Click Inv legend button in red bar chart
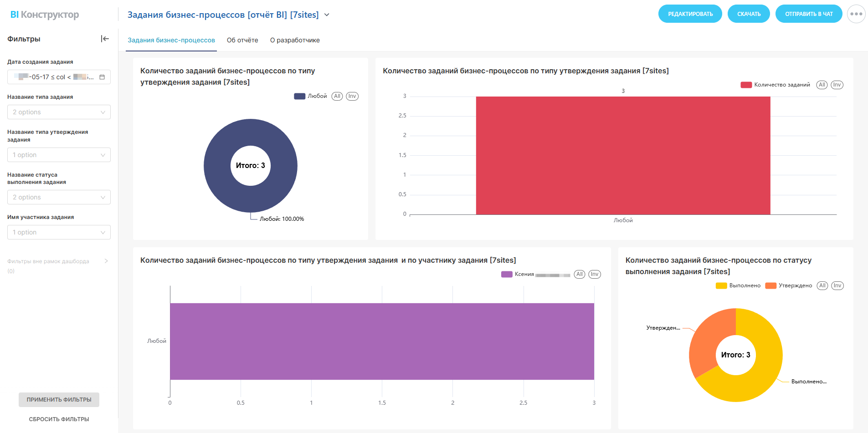This screenshot has width=868, height=433. pyautogui.click(x=837, y=85)
